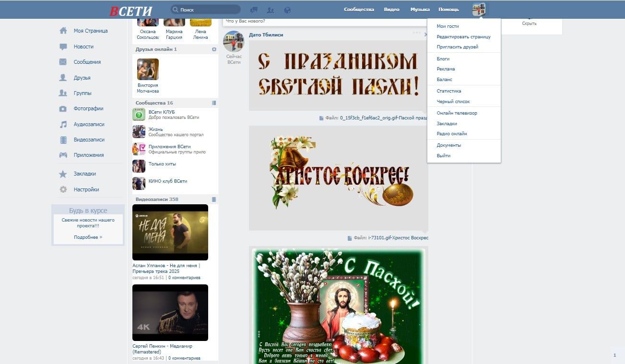
Task: Click the globe notifications icon in header
Action: [287, 10]
